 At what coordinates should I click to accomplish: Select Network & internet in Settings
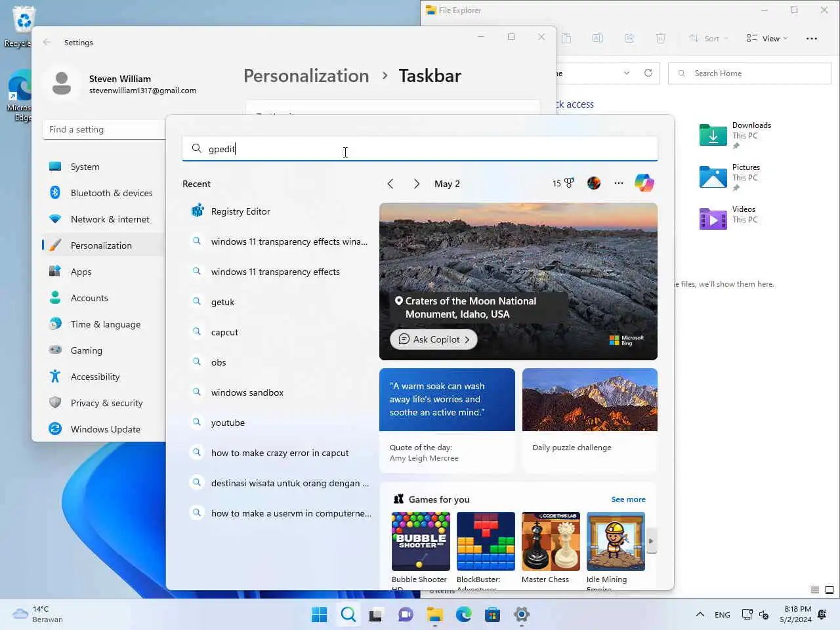(x=104, y=219)
